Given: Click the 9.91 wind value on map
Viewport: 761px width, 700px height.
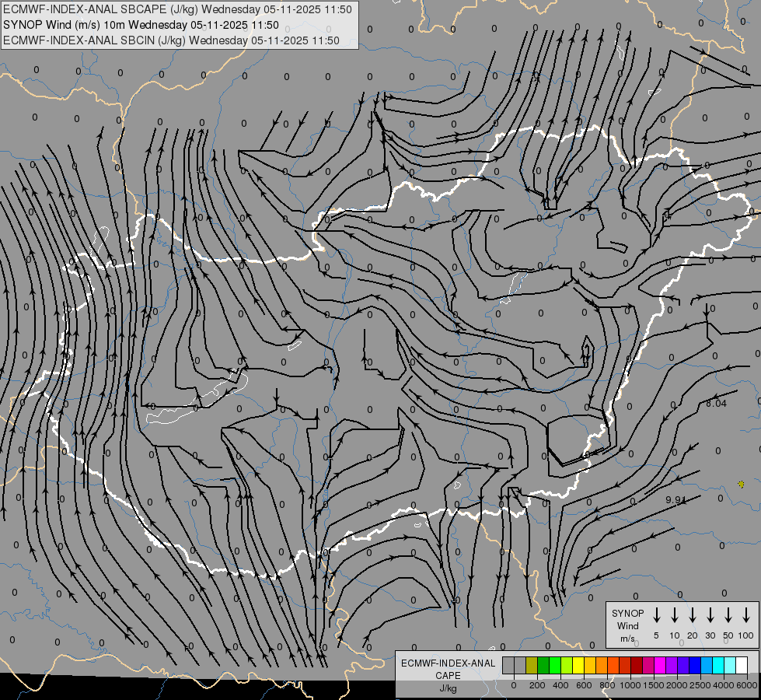Looking at the screenshot, I should point(676,499).
